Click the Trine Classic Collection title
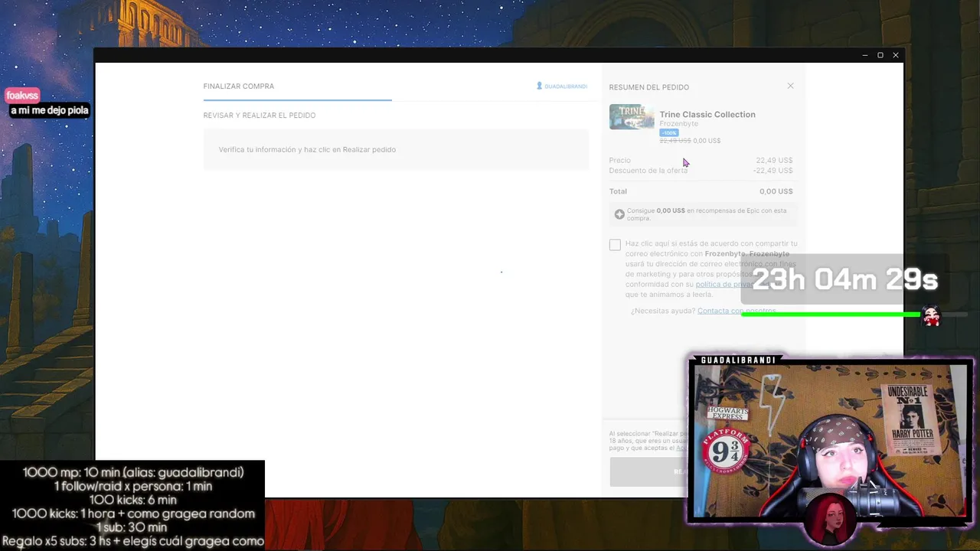Image resolution: width=980 pixels, height=551 pixels. point(707,114)
